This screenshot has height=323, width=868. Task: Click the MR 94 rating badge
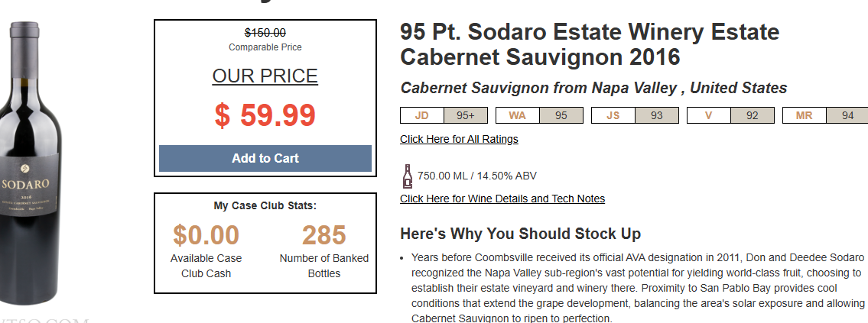click(x=824, y=115)
